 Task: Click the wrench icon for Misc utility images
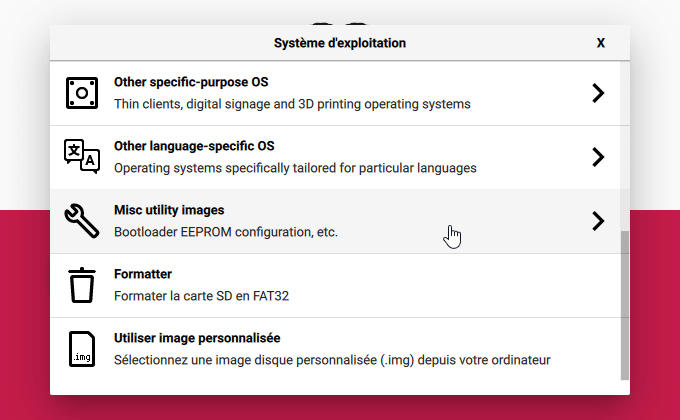click(82, 221)
